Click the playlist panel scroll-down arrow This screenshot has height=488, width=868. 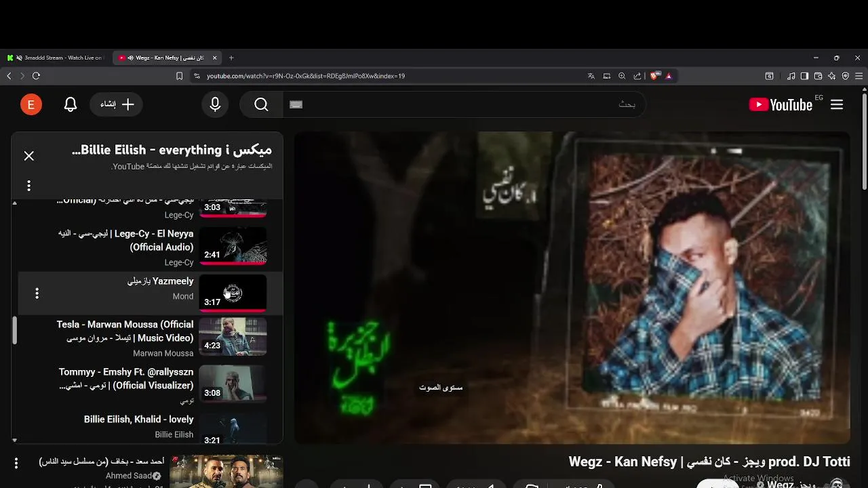pyautogui.click(x=14, y=440)
